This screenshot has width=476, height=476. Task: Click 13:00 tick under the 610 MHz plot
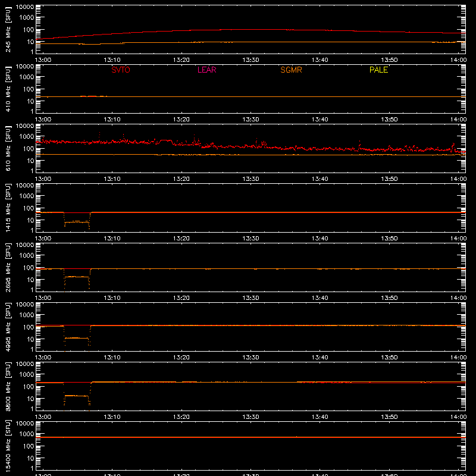[43, 179]
